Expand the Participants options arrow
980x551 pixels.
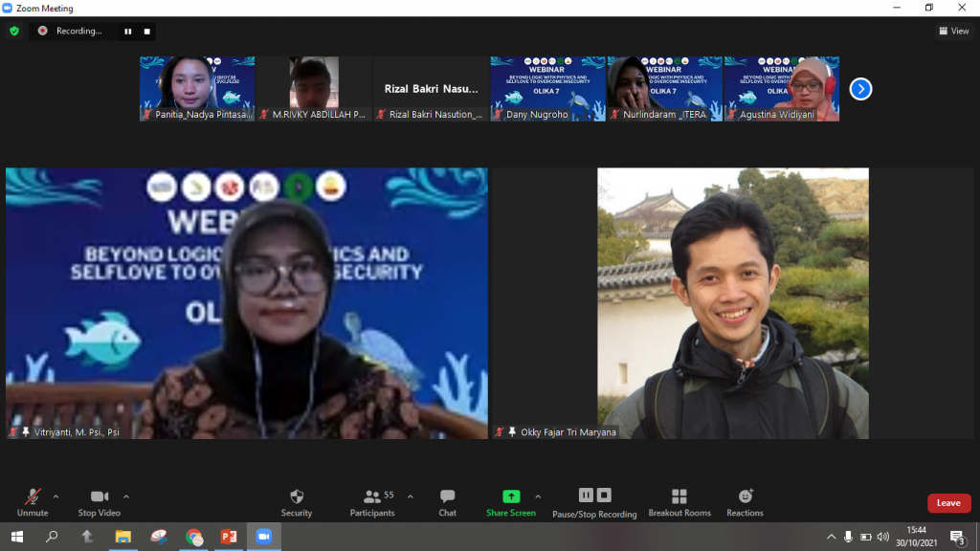(x=411, y=496)
